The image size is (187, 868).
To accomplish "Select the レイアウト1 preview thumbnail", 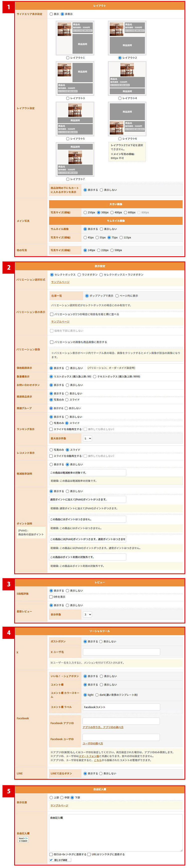I will point(75,38).
